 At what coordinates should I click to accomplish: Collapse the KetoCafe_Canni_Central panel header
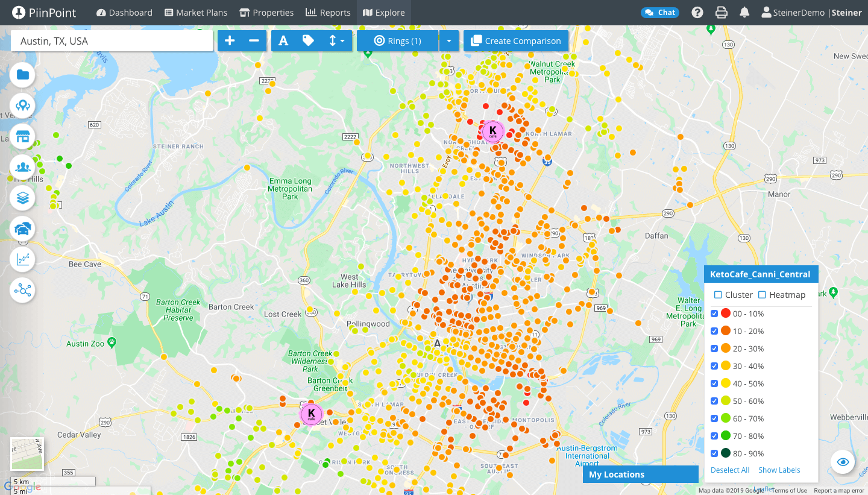point(761,274)
